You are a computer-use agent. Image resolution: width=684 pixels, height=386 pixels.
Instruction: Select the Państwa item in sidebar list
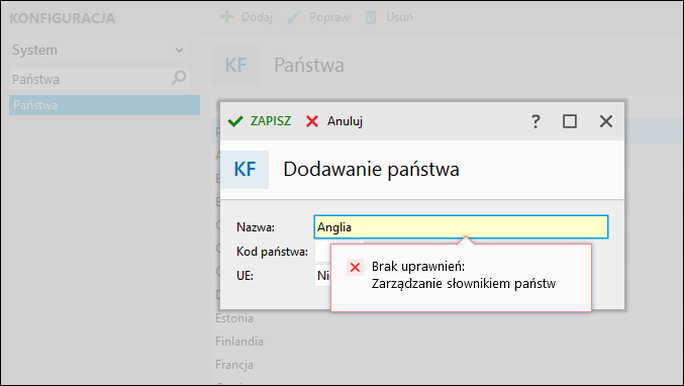pyautogui.click(x=105, y=105)
